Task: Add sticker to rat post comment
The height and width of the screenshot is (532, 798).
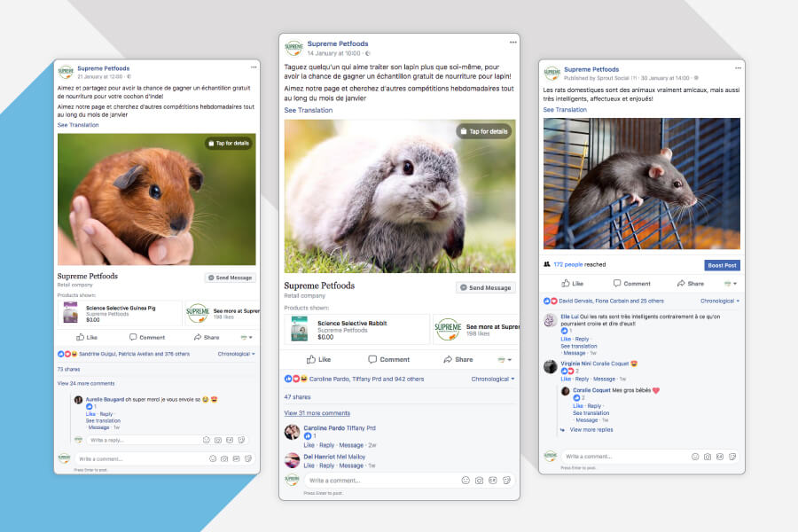Action: click(x=731, y=457)
